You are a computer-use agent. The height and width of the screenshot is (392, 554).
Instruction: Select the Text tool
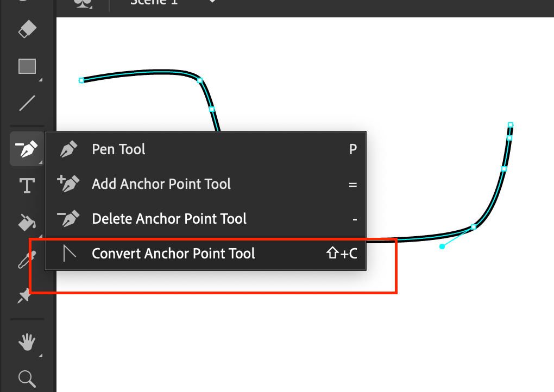pyautogui.click(x=26, y=185)
